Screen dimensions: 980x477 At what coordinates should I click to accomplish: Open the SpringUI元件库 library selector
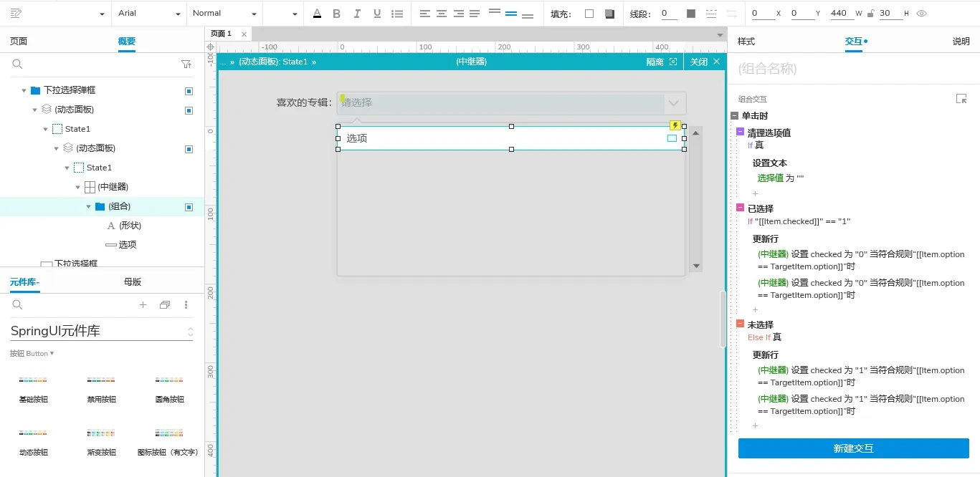(x=102, y=331)
